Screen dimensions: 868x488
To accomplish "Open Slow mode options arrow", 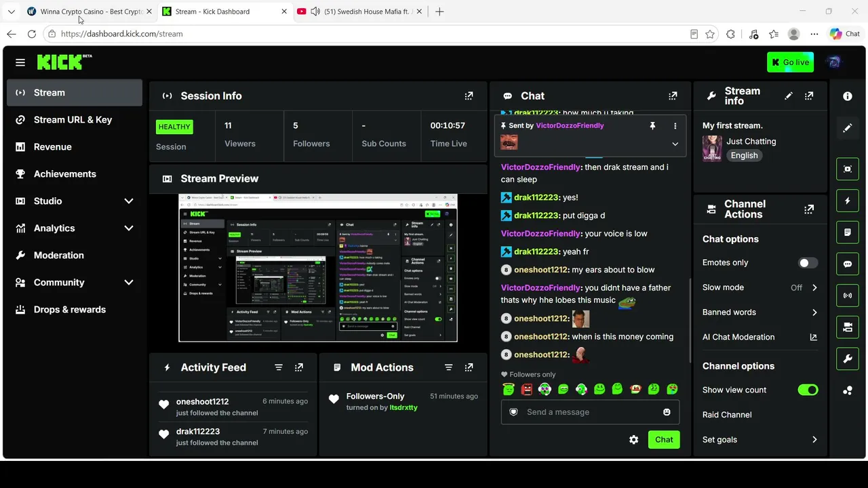I will pyautogui.click(x=814, y=287).
